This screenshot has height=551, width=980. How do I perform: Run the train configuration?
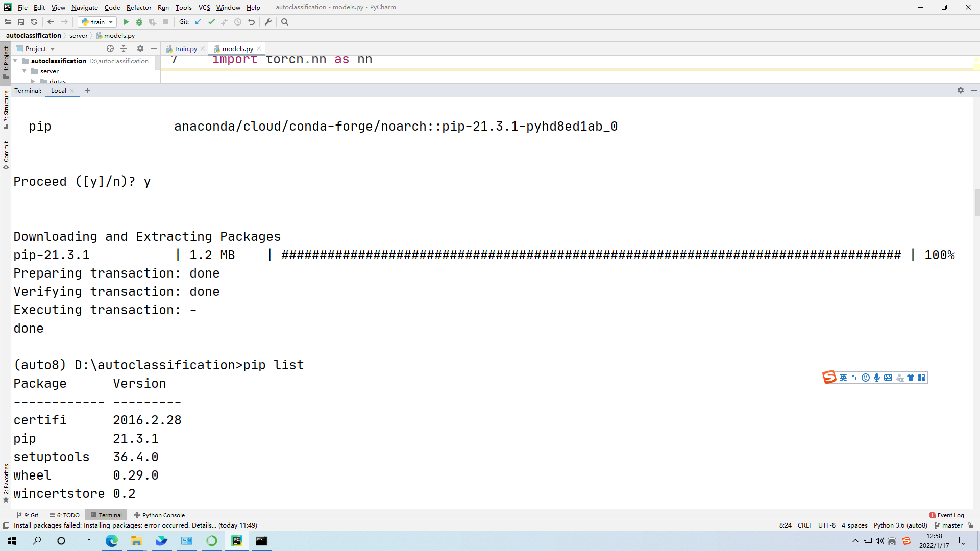[x=126, y=22]
